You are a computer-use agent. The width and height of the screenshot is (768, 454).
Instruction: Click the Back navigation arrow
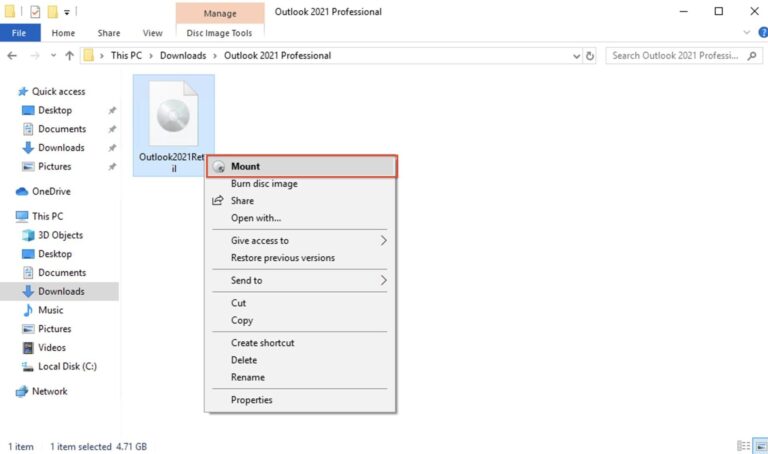point(12,56)
